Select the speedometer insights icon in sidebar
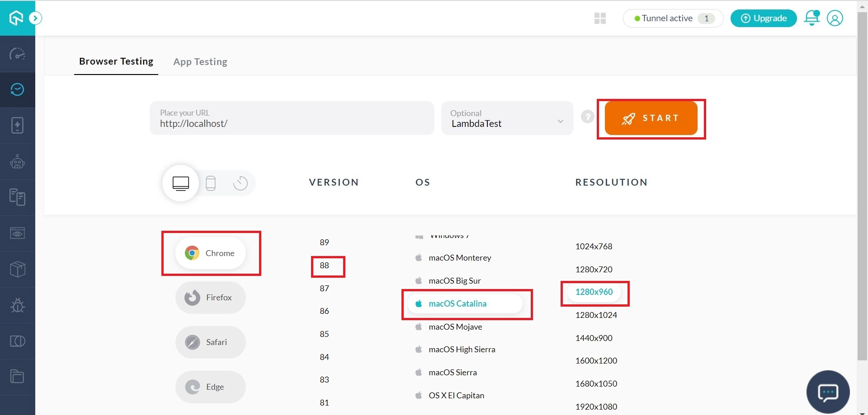 pos(17,54)
